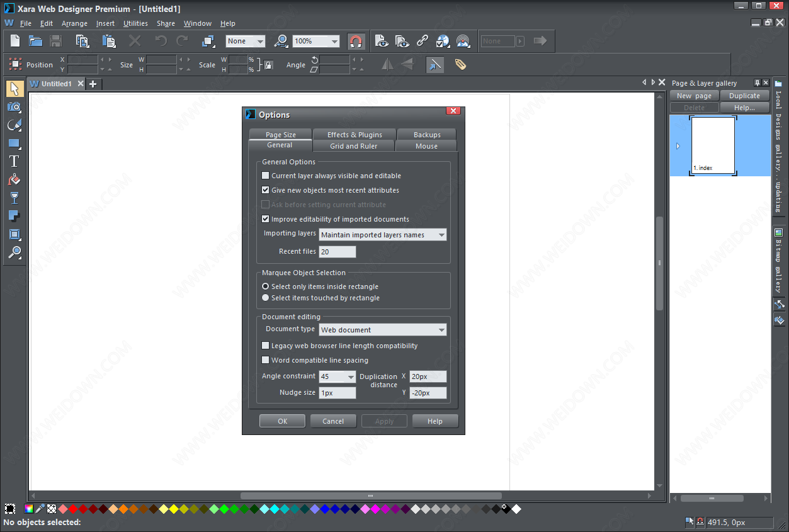
Task: Click the Duplication distance X field
Action: pos(428,376)
